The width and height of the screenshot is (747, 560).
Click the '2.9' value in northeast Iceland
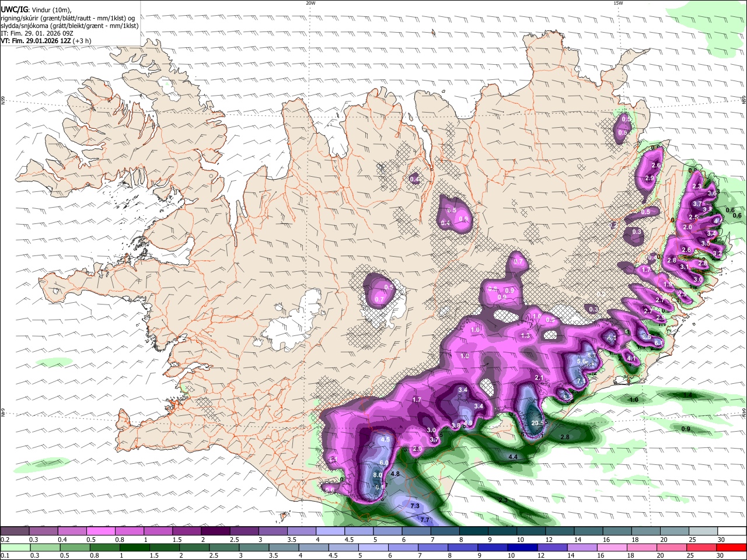[650, 178]
